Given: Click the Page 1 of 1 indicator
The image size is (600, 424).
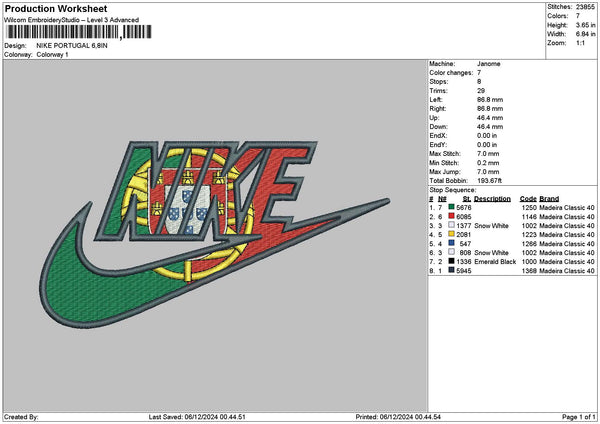Looking at the screenshot, I should pyautogui.click(x=579, y=417).
